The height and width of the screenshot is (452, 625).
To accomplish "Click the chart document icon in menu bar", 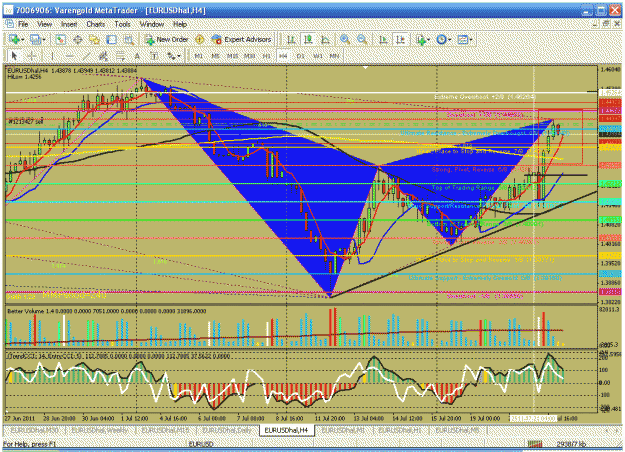I will (10, 24).
